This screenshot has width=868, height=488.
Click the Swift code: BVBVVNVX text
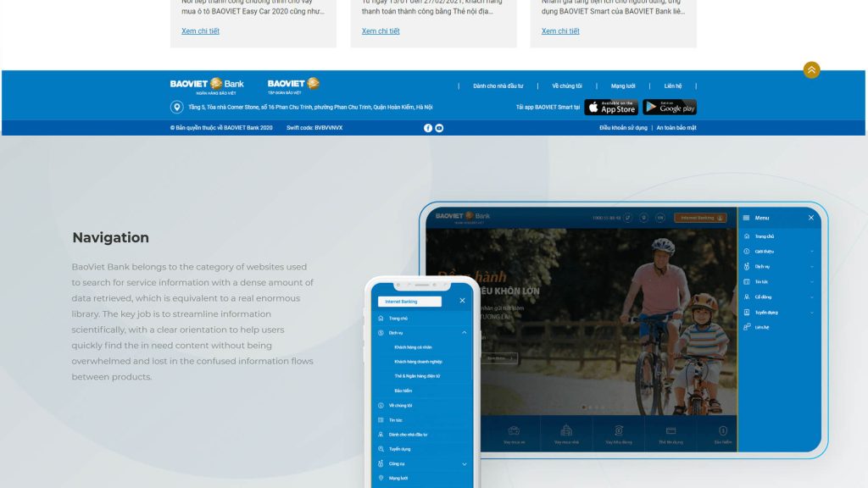(314, 128)
